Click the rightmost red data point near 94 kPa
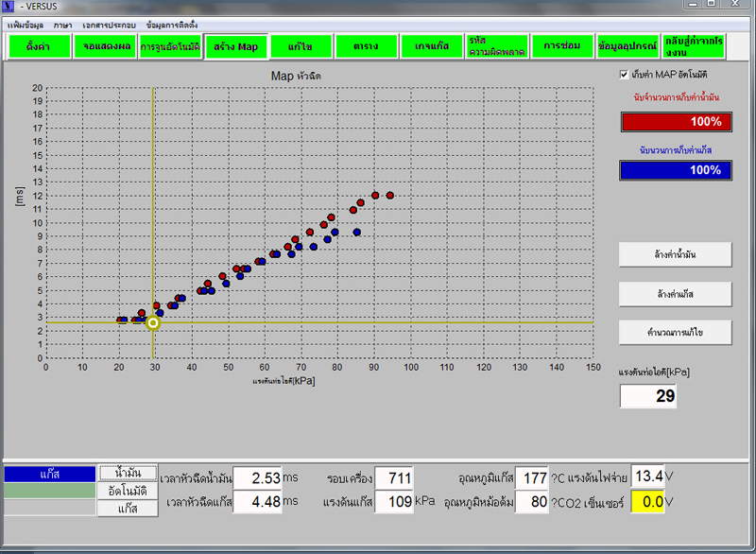Screen dimensions: 756x554 coord(390,196)
